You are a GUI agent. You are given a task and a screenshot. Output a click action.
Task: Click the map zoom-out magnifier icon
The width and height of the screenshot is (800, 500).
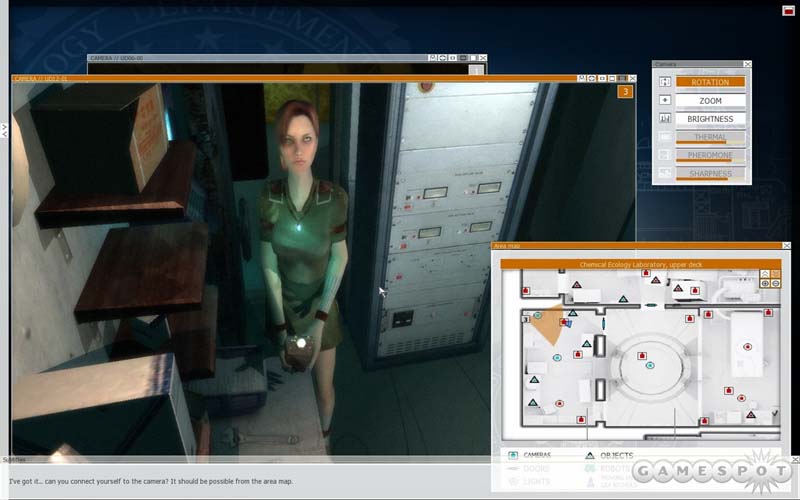click(777, 283)
